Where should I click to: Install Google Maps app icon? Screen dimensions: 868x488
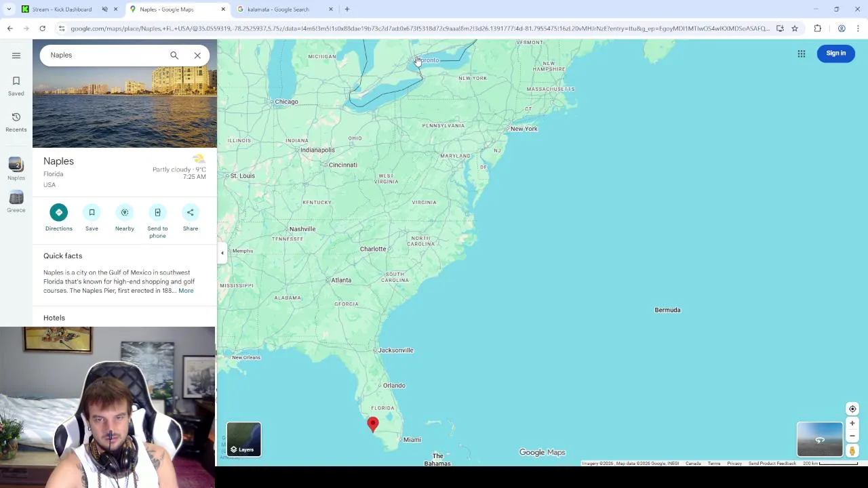click(780, 28)
